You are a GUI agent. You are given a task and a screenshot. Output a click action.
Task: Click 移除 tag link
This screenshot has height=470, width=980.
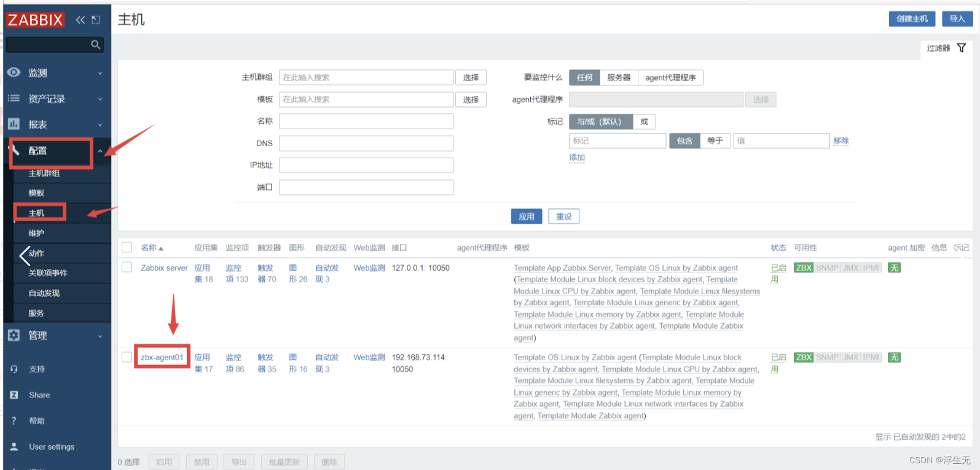pyautogui.click(x=841, y=141)
